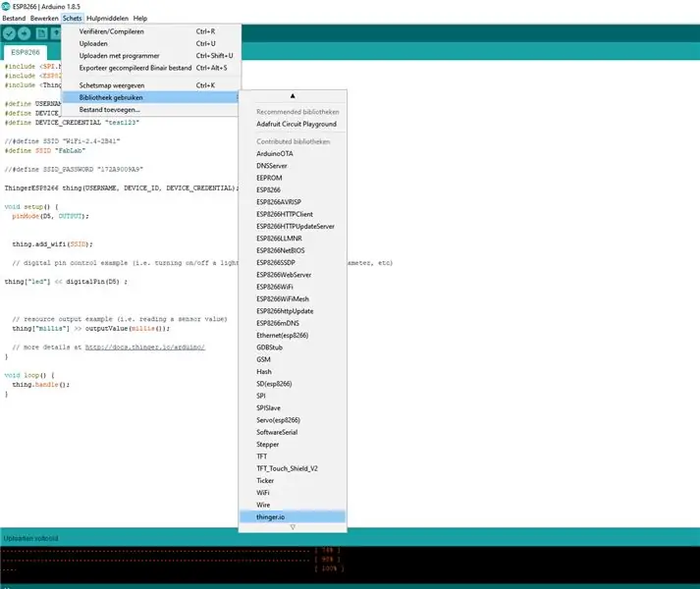Select the ESP8266 sketch tab

26,52
